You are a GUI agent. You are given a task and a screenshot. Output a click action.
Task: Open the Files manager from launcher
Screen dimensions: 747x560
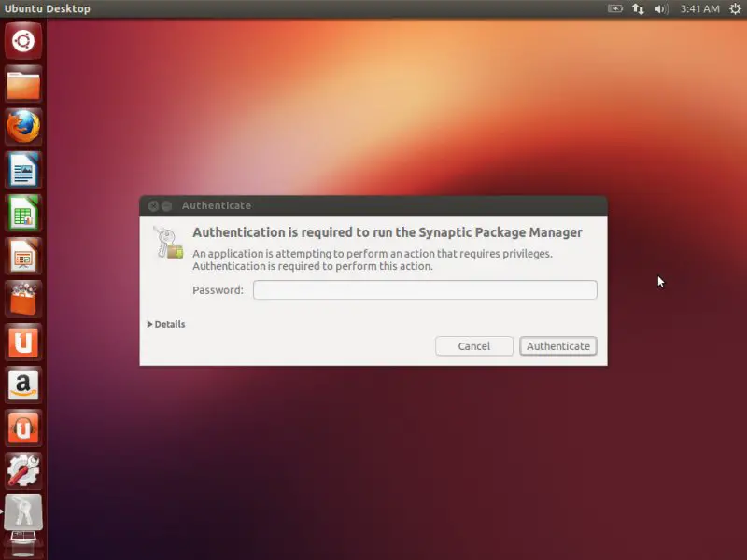pos(23,84)
